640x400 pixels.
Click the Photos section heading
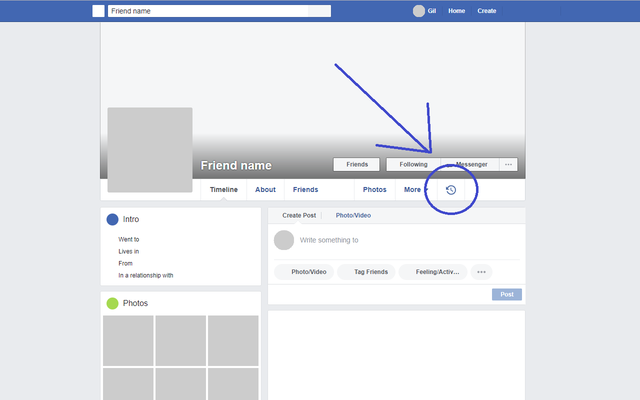135,303
